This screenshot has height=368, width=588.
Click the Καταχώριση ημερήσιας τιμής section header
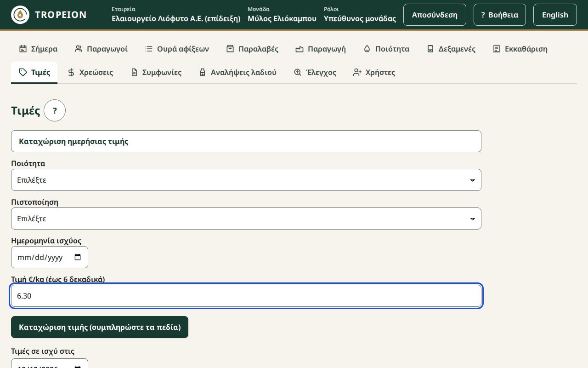pos(246,141)
